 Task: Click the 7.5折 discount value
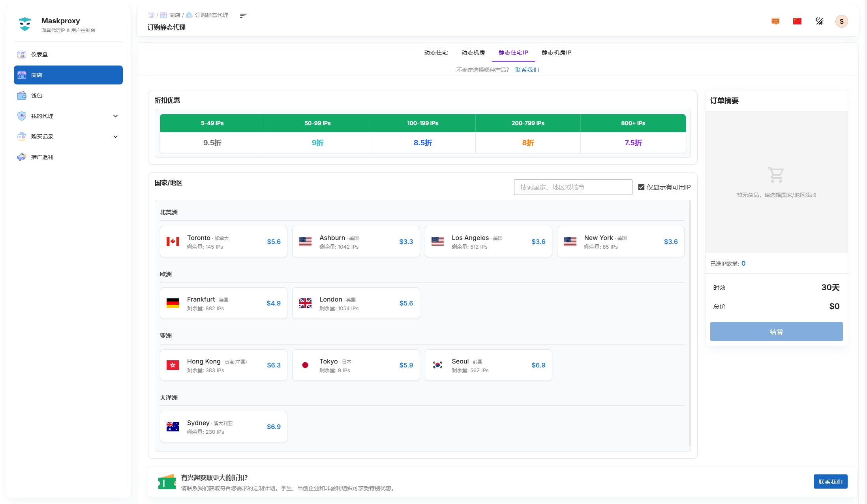tap(633, 143)
